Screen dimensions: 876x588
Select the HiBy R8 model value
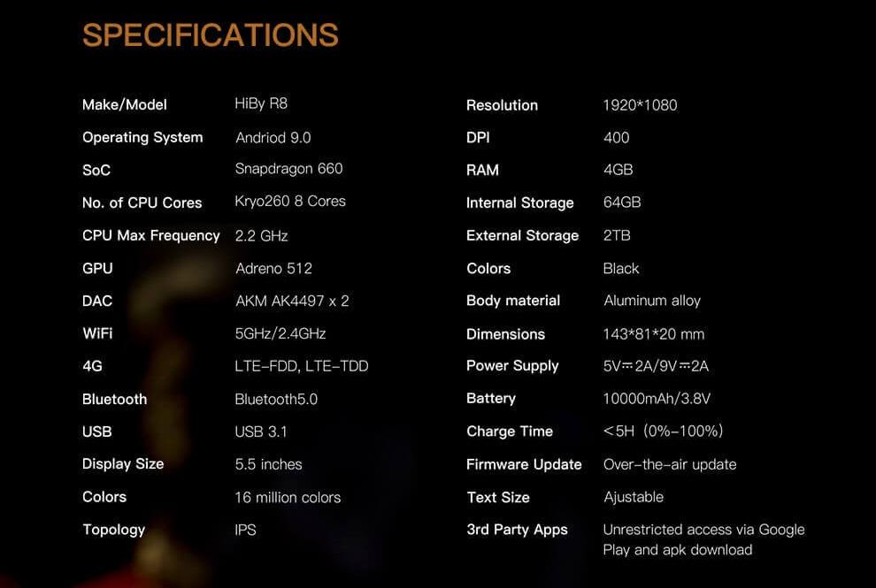[261, 103]
